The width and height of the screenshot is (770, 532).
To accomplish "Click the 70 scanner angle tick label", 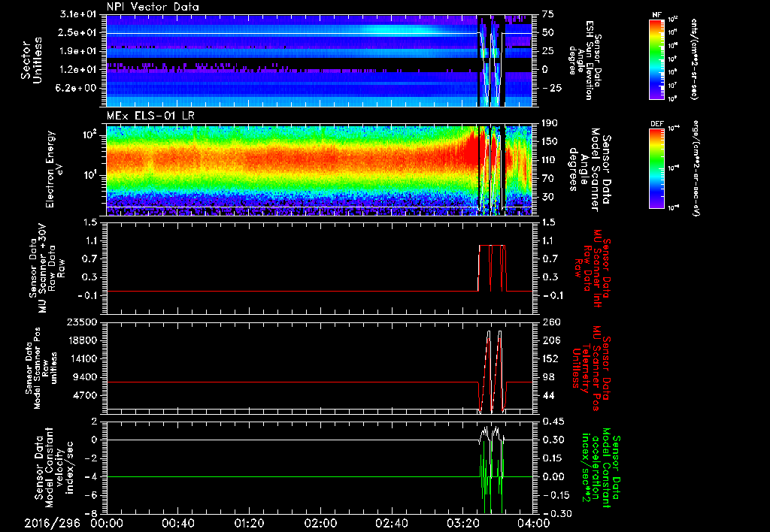I will 548,179.
